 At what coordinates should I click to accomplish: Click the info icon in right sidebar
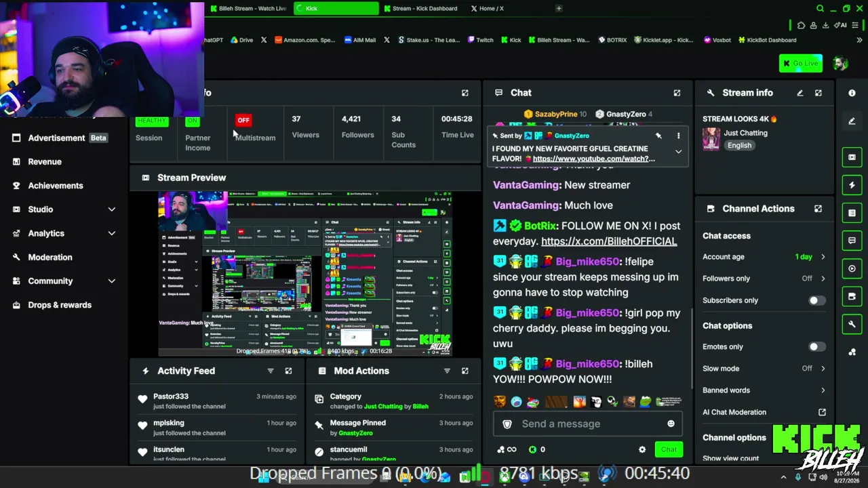tap(852, 93)
